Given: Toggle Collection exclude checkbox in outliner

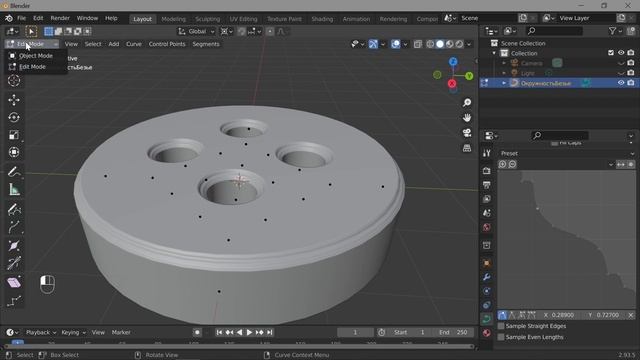Looking at the screenshot, I should tap(611, 53).
